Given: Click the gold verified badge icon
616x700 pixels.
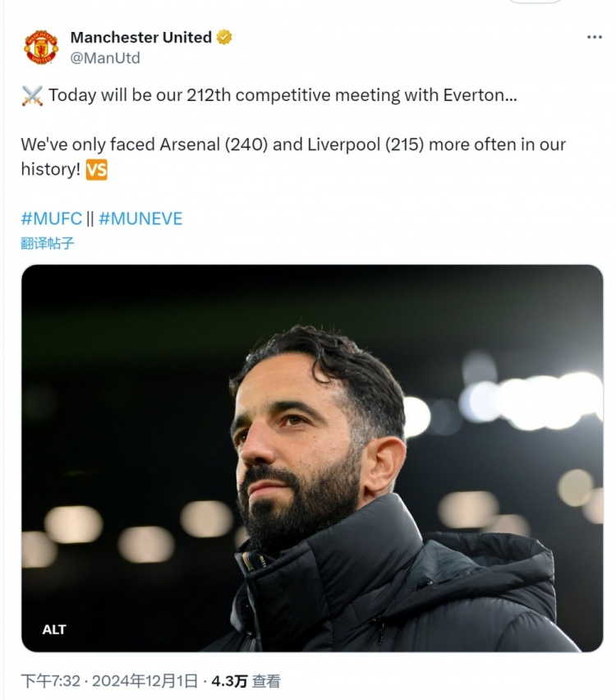Looking at the screenshot, I should pyautogui.click(x=224, y=37).
